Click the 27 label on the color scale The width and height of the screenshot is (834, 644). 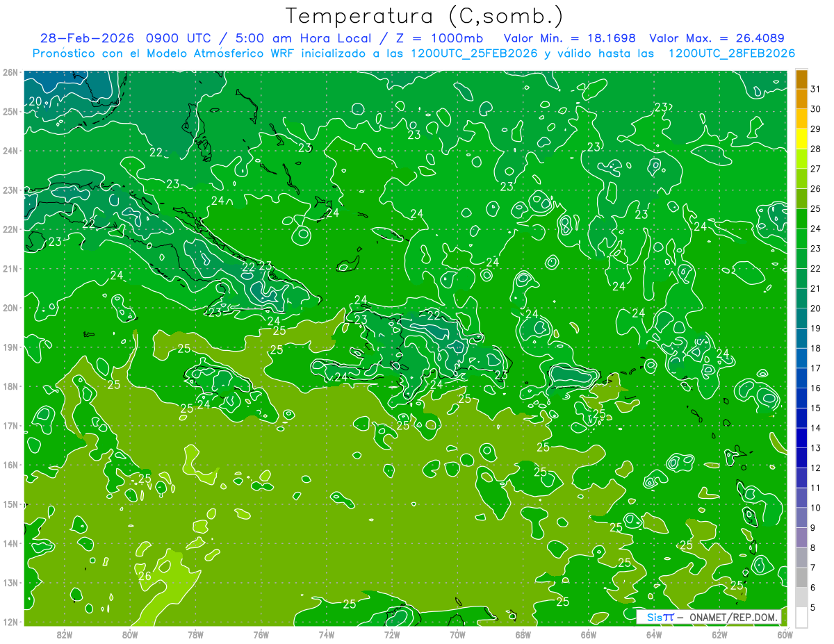tap(815, 169)
